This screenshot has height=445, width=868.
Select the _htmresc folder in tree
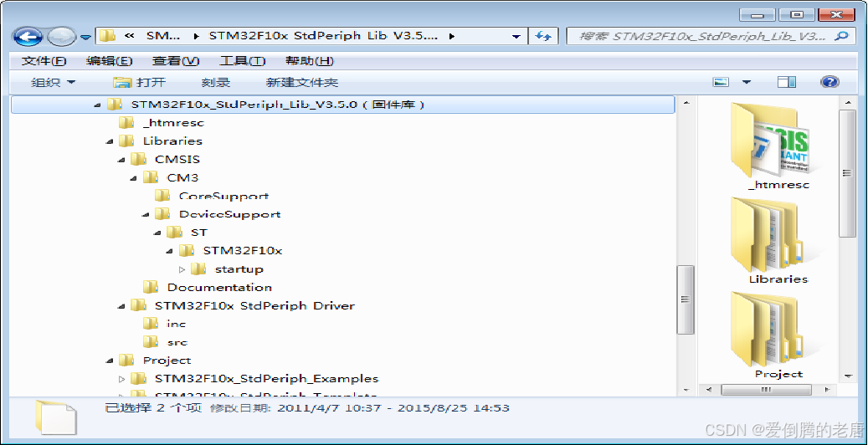click(173, 122)
